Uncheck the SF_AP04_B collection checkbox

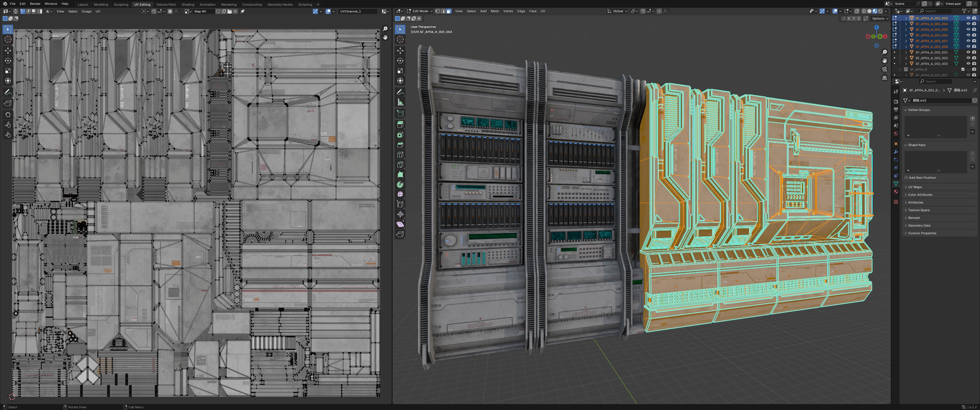click(x=963, y=69)
